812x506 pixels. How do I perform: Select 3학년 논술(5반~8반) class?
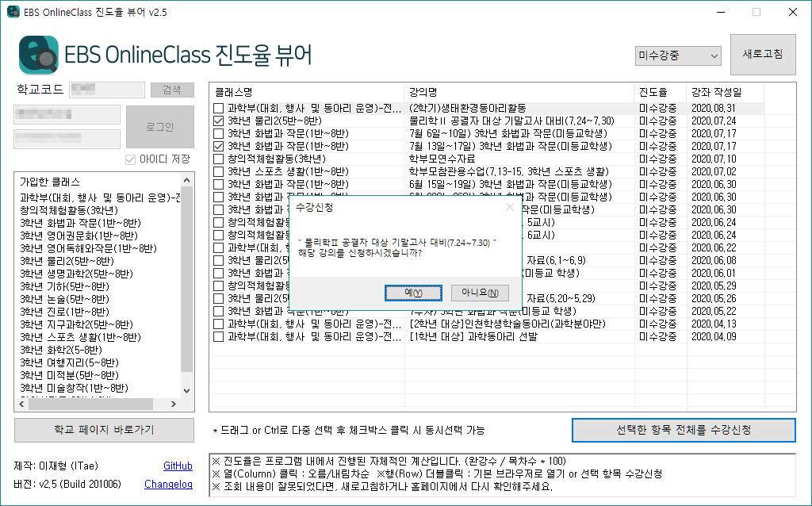64,299
